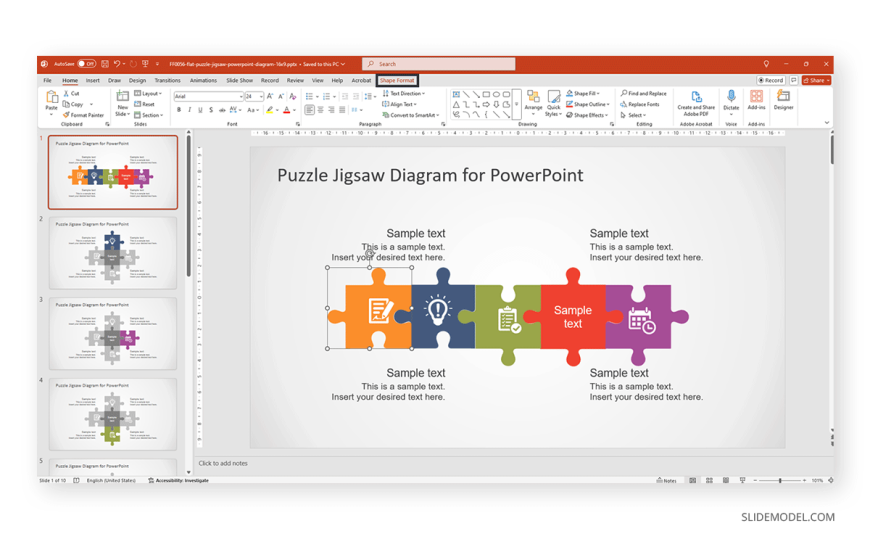Click the lightbulb help icon in title bar

pyautogui.click(x=766, y=64)
